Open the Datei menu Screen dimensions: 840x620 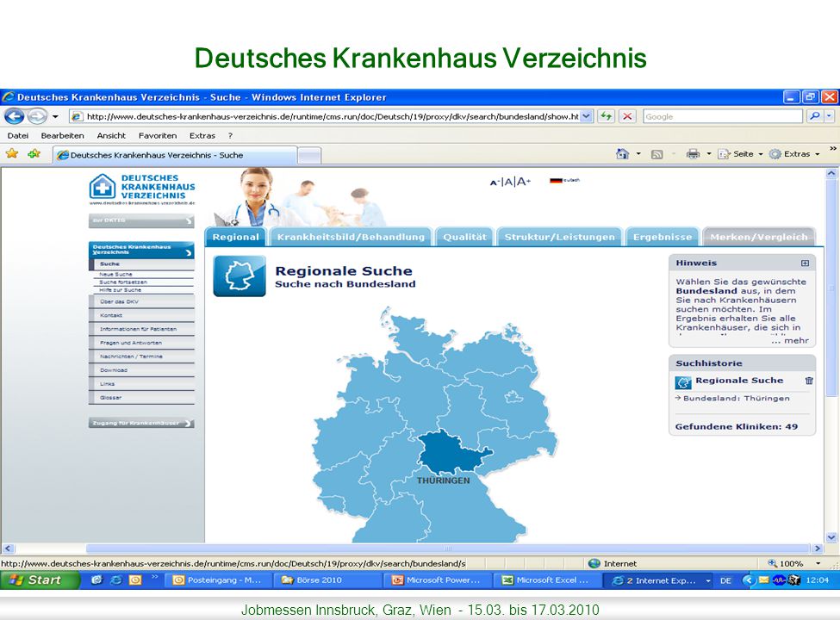coord(18,135)
